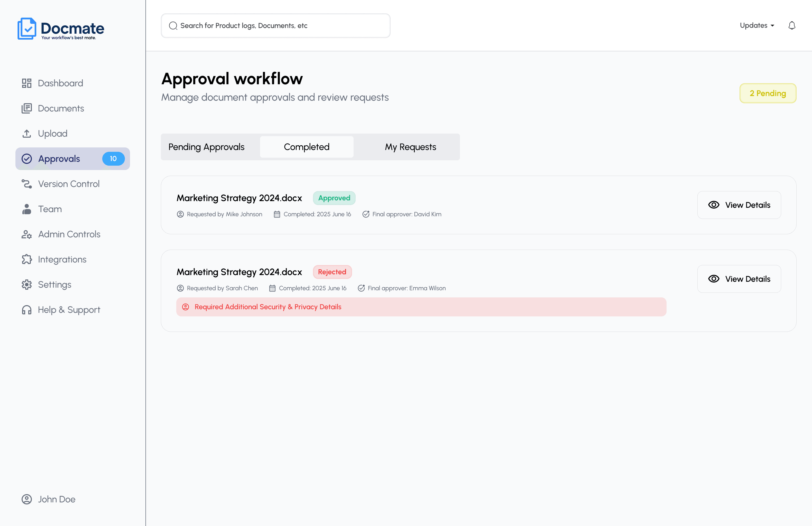Viewport: 812px width, 526px height.
Task: Click the Approvals checkmark circle icon
Action: tap(27, 159)
